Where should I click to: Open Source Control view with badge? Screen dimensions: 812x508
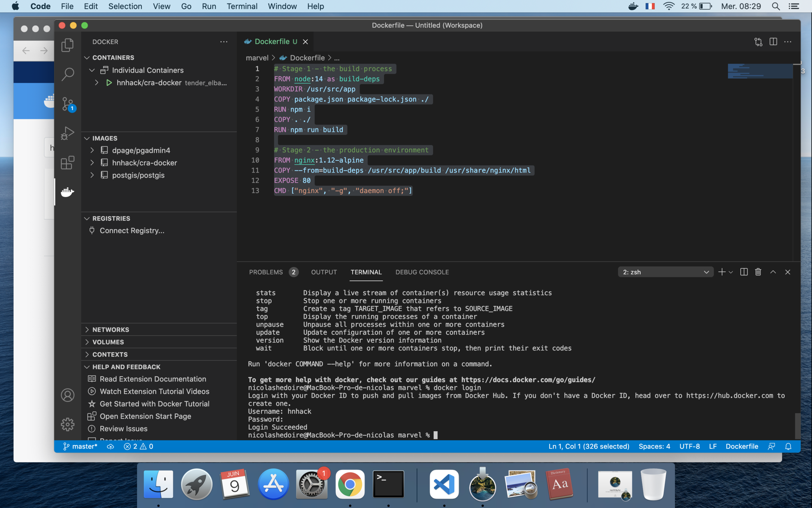click(x=67, y=103)
